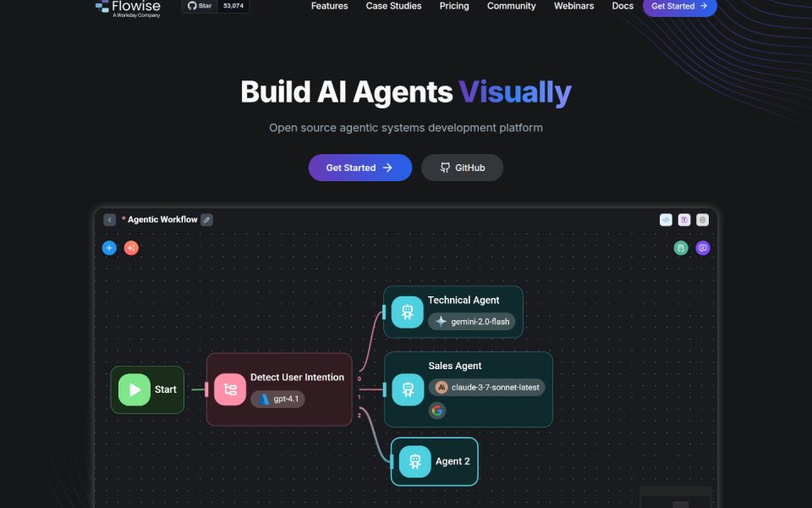
Task: Open the Community menu item
Action: tap(511, 6)
